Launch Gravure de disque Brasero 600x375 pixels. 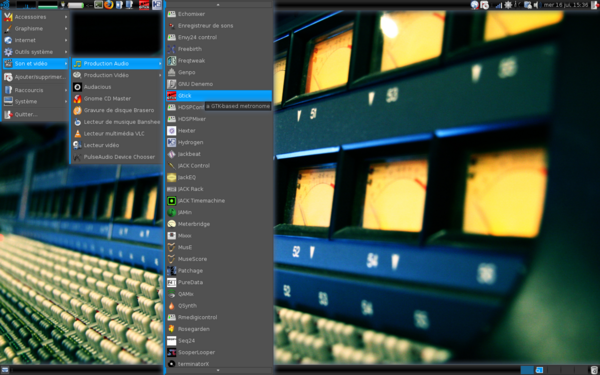pyautogui.click(x=117, y=110)
